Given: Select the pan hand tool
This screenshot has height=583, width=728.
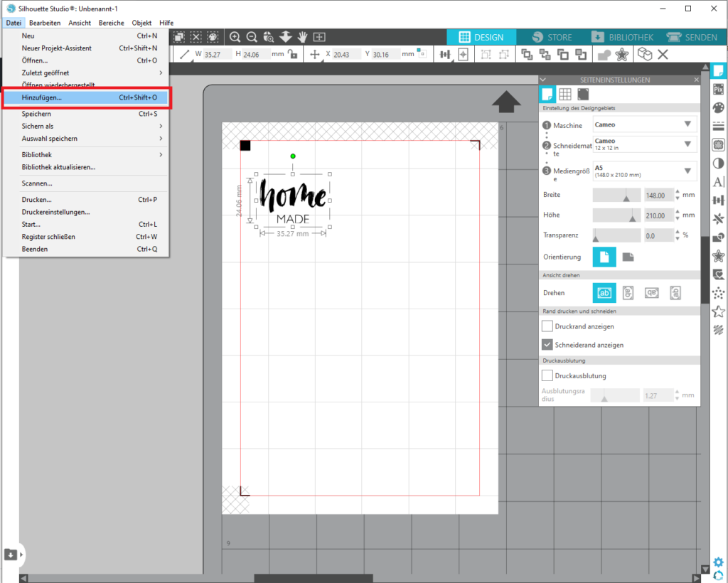Looking at the screenshot, I should click(303, 37).
